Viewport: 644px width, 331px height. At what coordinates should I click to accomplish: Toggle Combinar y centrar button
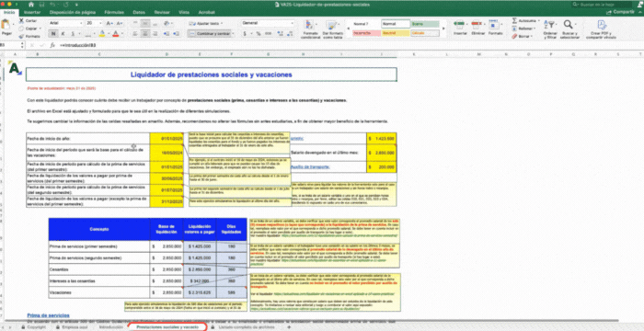[x=209, y=34]
